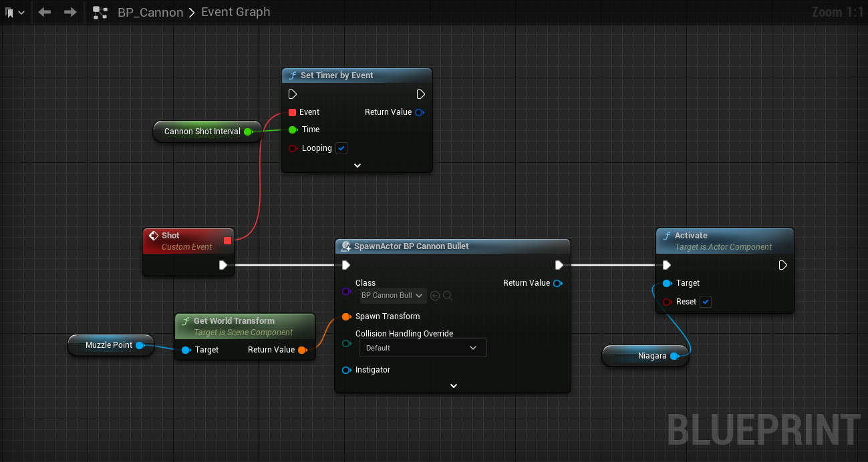
Task: Click SpawnActor Return Value pin
Action: [558, 283]
